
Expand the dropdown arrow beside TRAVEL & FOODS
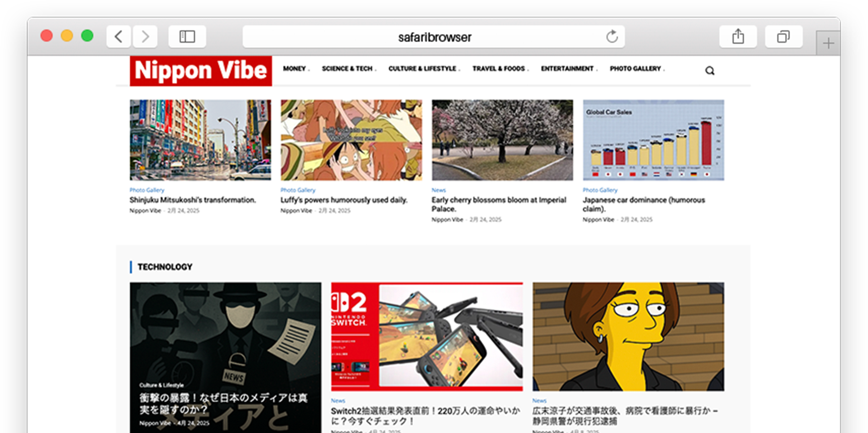(x=527, y=70)
